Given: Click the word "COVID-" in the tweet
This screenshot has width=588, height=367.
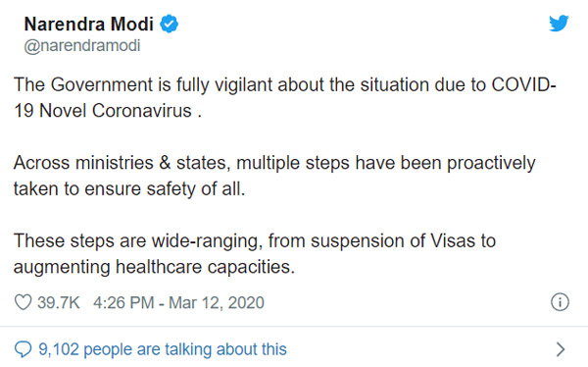Looking at the screenshot, I should [524, 85].
